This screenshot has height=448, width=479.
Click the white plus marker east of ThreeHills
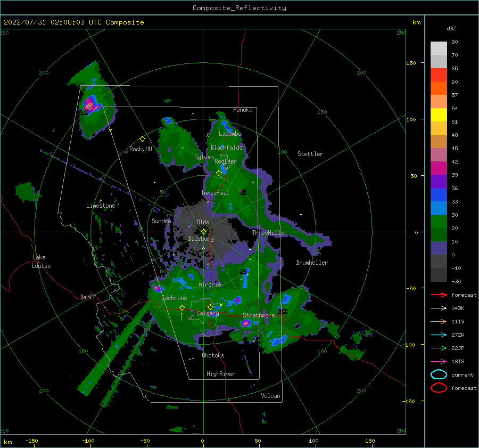coord(301,214)
